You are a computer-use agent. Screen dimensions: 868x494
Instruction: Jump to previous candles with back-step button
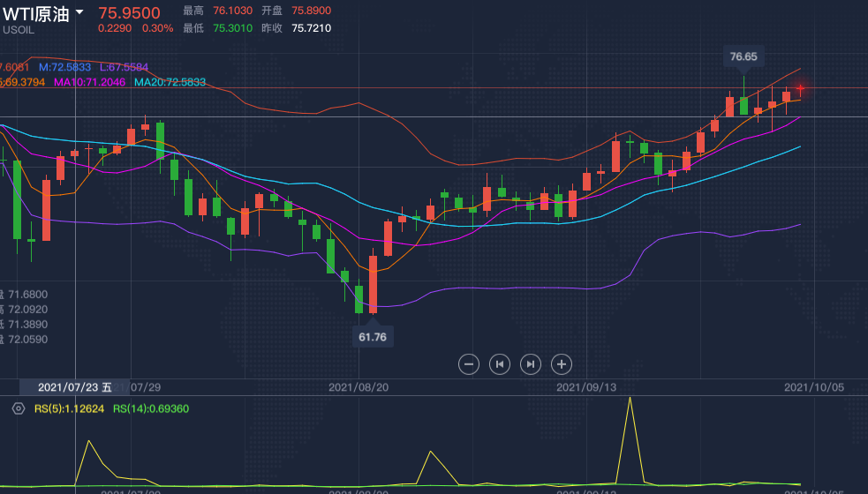pos(500,363)
